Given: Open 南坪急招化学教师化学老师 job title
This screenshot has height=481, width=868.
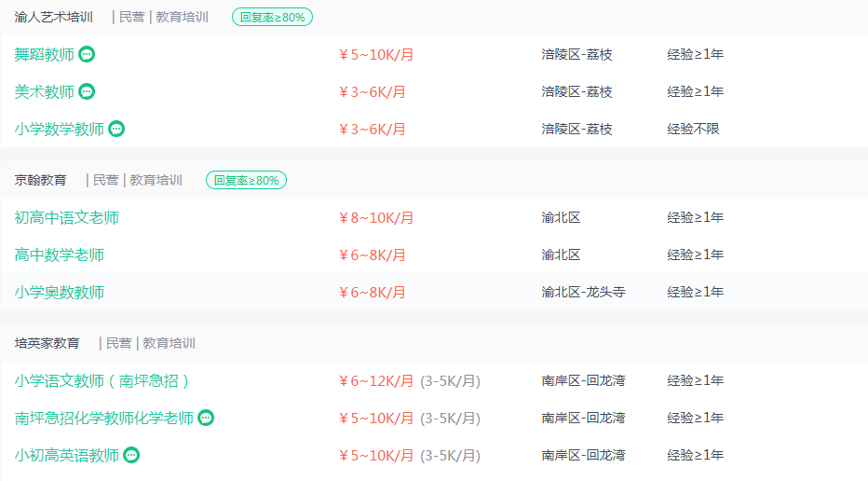Looking at the screenshot, I should [x=104, y=418].
